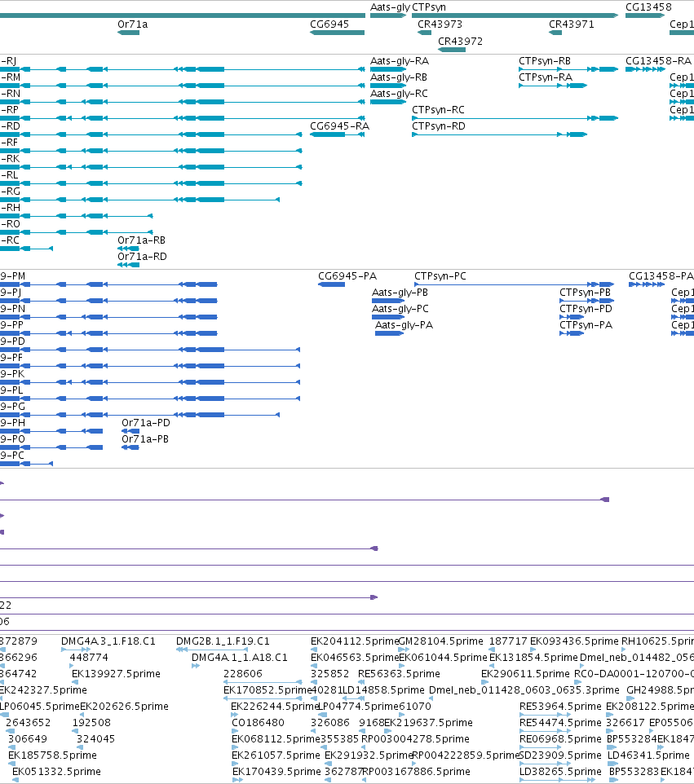
Task: Select feature EK290611.5prime
Action: tap(525, 674)
